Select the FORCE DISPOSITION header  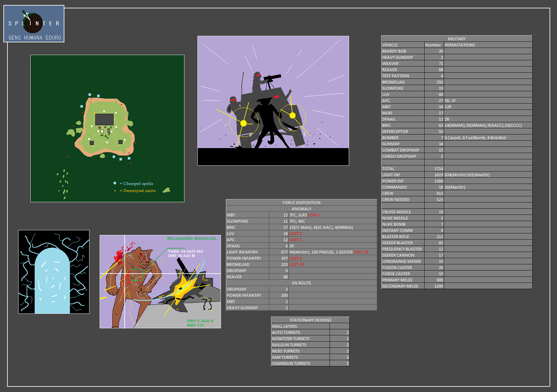(301, 202)
